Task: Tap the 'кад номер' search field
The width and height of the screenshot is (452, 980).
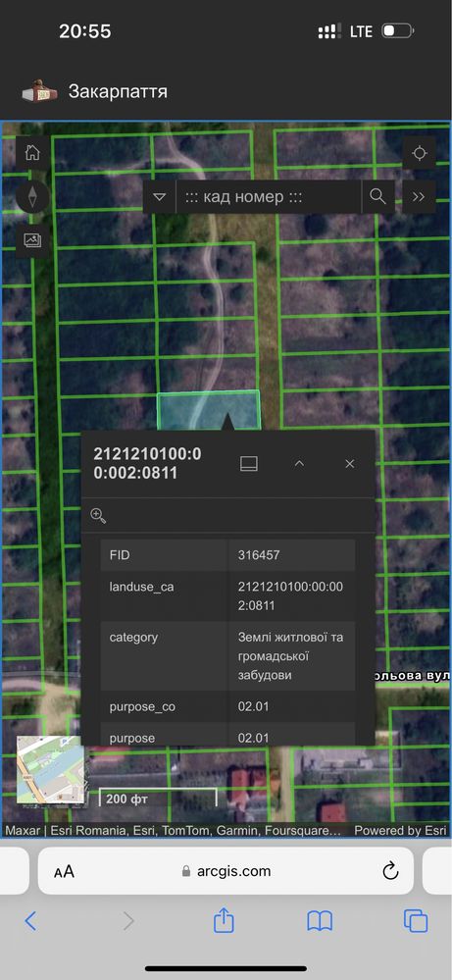Action: [269, 197]
